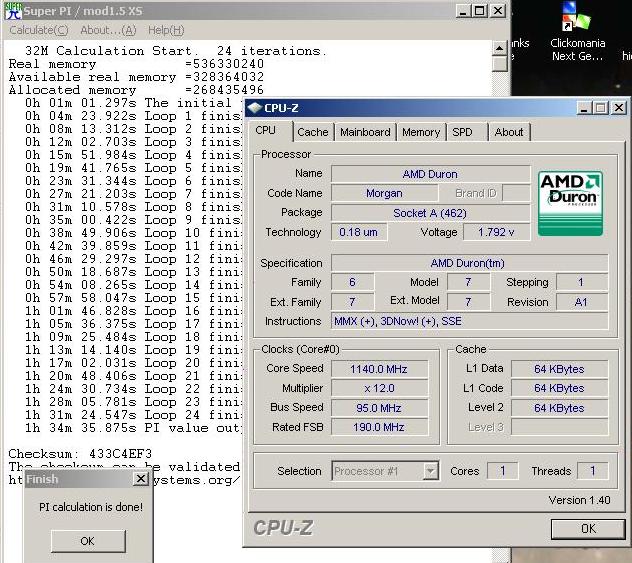Open the Processor #1 selection dropdown
Screen dimensions: 632x563
(431, 471)
